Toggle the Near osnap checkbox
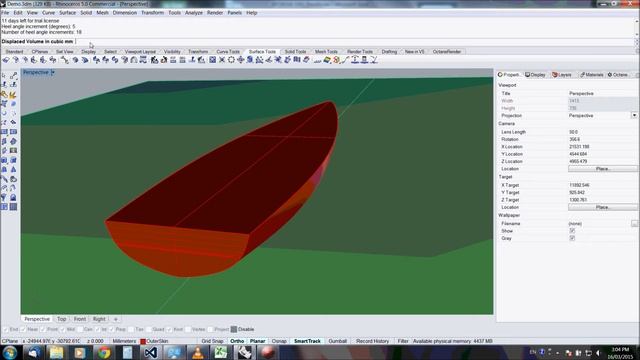 point(24,329)
